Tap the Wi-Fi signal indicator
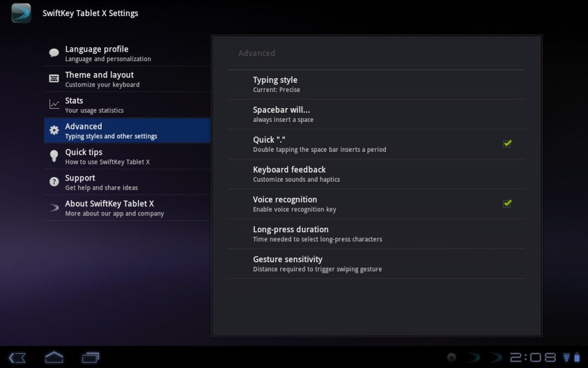 566,358
